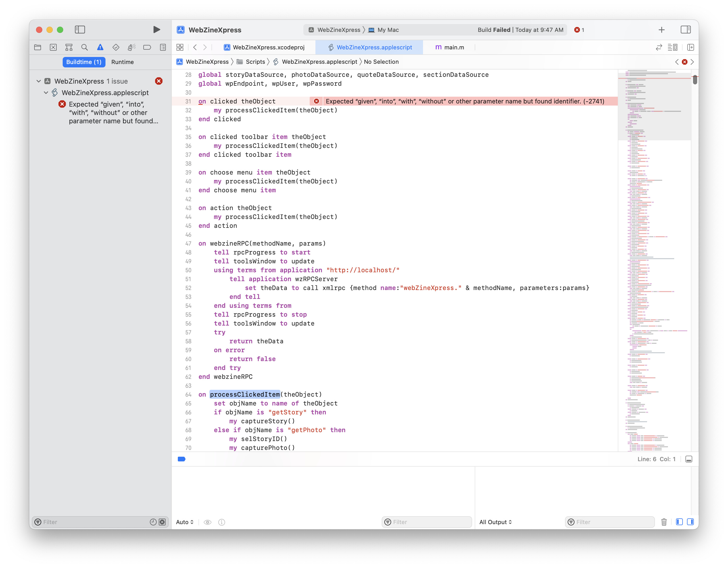Open the Report navigator icon
This screenshot has height=568, width=728.
pos(163,47)
